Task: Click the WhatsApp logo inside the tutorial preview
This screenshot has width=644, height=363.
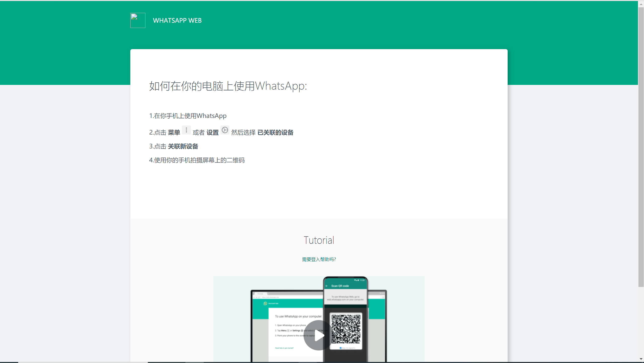Action: click(x=265, y=303)
